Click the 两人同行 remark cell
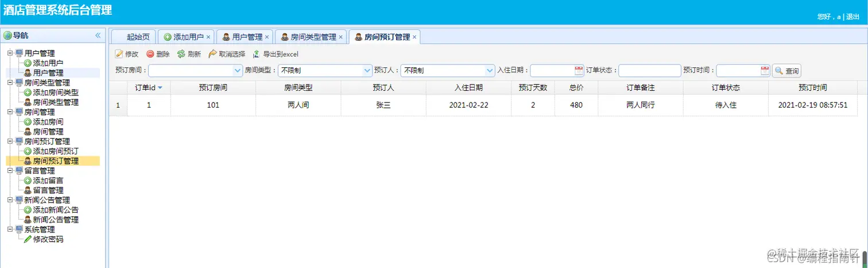The height and width of the screenshot is (268, 868). click(641, 105)
